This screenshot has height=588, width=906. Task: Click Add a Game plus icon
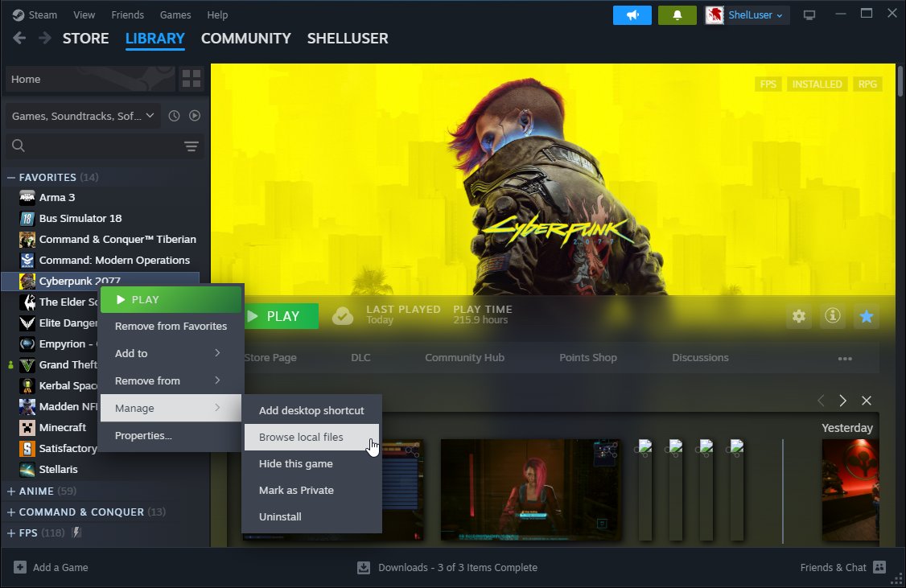click(x=19, y=567)
